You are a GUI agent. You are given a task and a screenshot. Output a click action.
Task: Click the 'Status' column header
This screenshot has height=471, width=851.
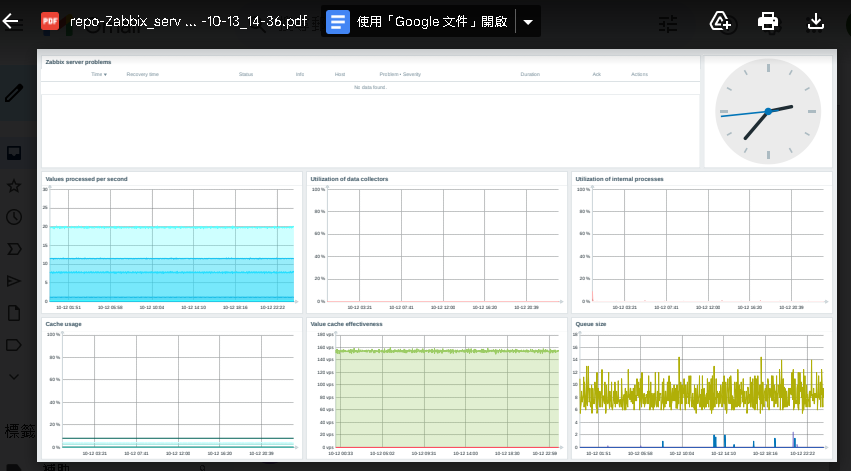pos(246,74)
